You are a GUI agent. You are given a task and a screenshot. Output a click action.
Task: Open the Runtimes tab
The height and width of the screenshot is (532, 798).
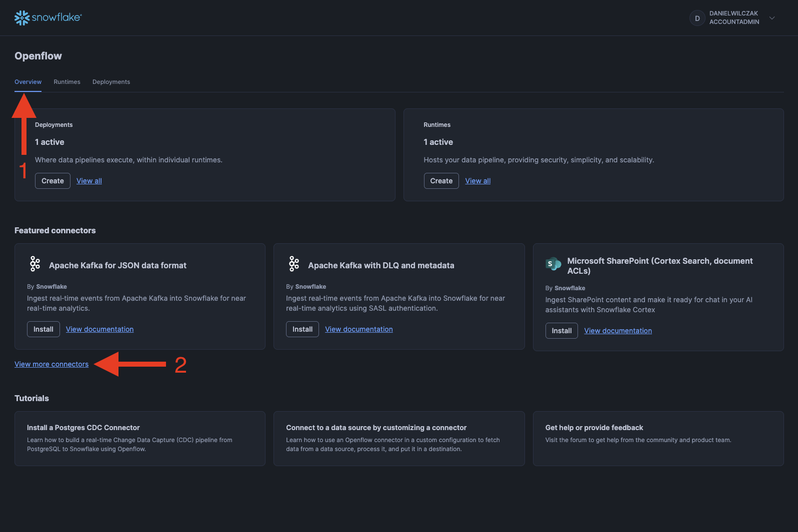[67, 82]
